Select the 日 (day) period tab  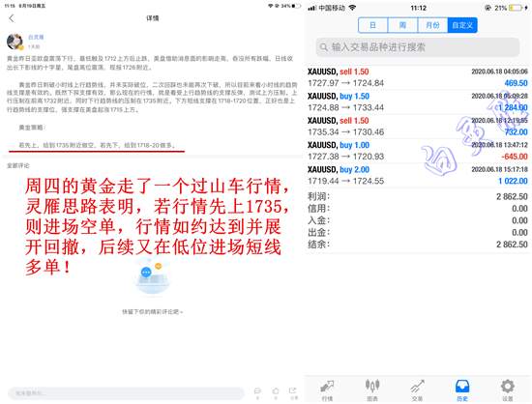372,25
